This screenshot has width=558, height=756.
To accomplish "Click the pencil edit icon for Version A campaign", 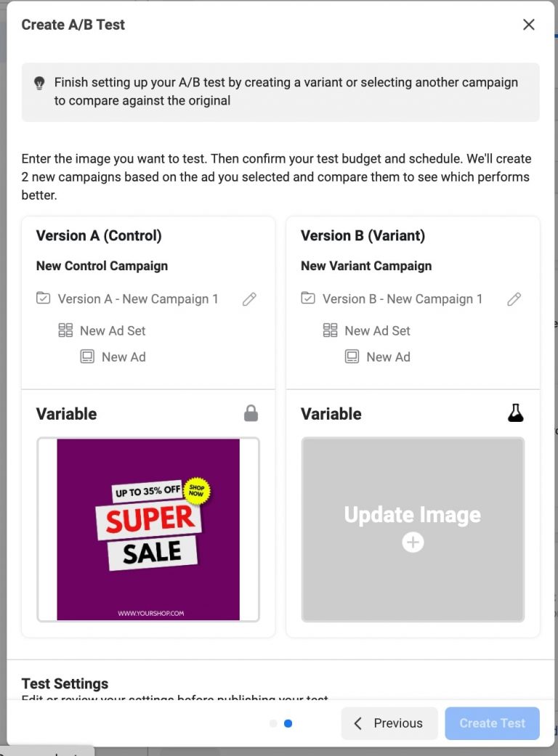I will pyautogui.click(x=249, y=298).
